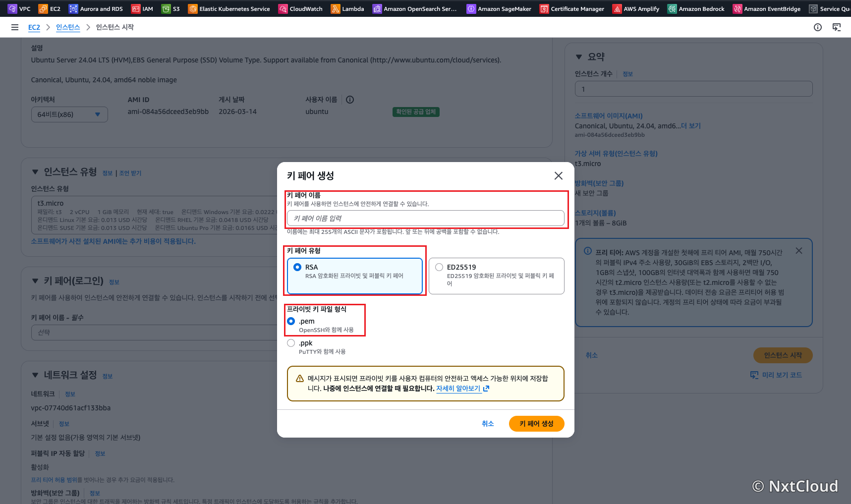Viewport: 851px width, 504px height.
Task: Collapse the 네트워크 설정 section
Action: pyautogui.click(x=35, y=375)
